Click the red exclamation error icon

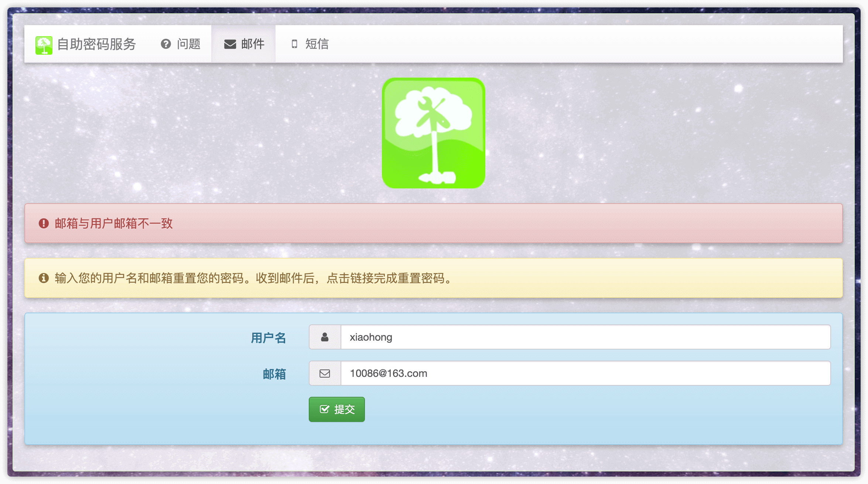pyautogui.click(x=44, y=223)
